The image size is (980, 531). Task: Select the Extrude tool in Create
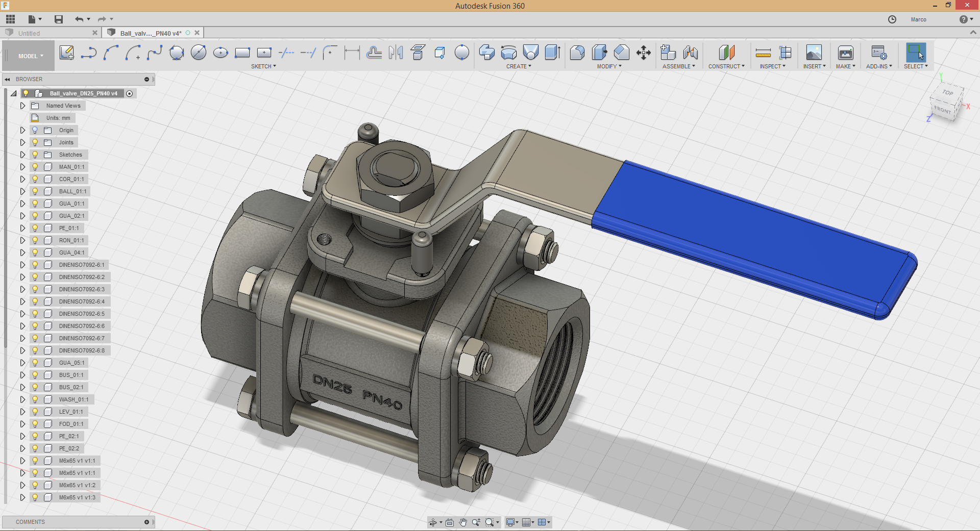pos(486,53)
